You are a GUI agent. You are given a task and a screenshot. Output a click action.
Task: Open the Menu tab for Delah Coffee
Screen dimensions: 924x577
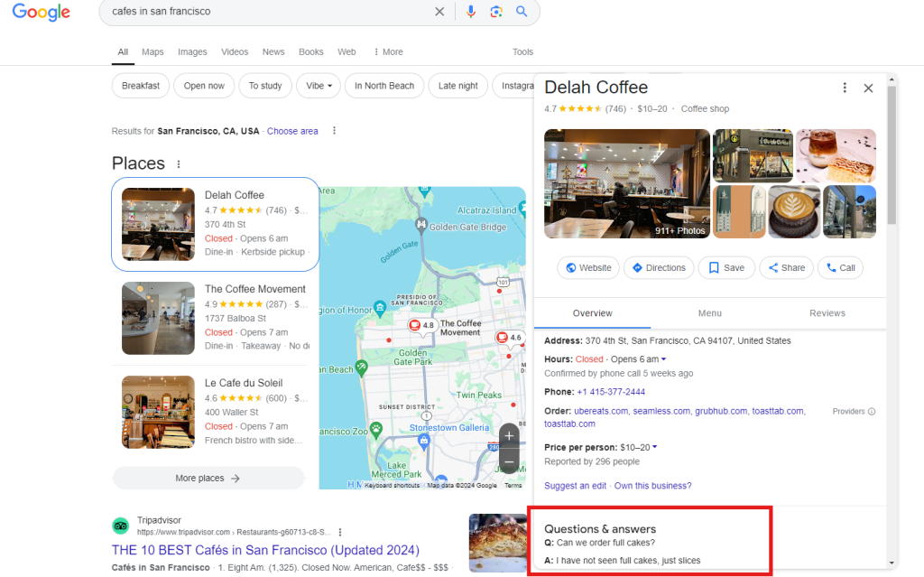point(709,312)
